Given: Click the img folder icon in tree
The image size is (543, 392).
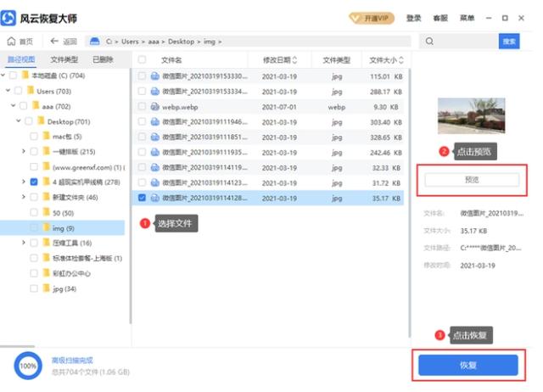Looking at the screenshot, I should [x=46, y=227].
